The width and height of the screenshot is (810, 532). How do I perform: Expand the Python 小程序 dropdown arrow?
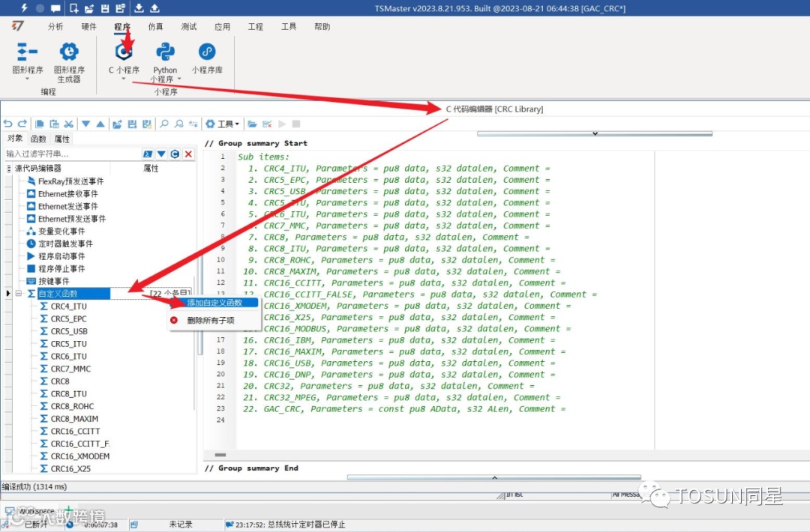click(179, 79)
